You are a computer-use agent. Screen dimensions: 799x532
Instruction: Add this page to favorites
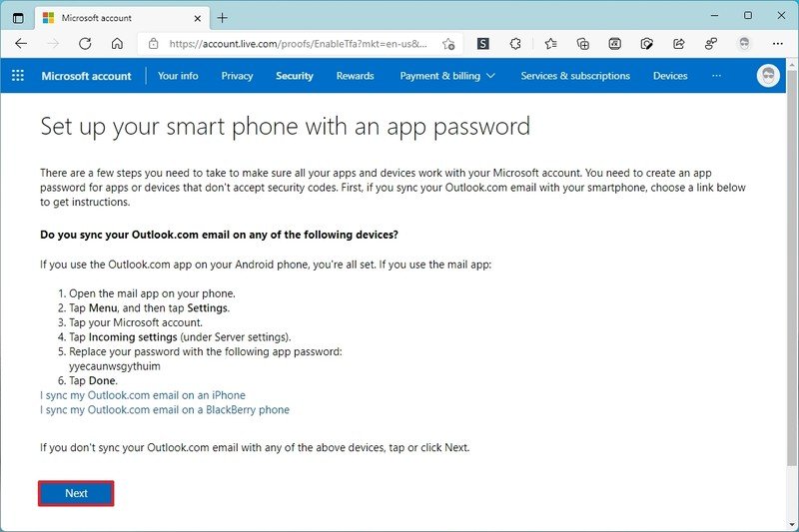448,44
